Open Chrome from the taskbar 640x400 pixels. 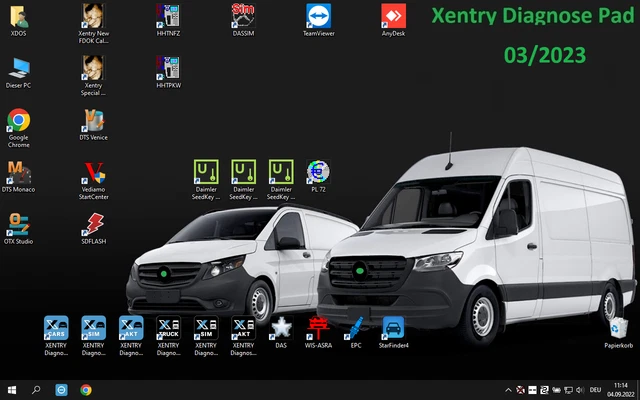point(86,390)
